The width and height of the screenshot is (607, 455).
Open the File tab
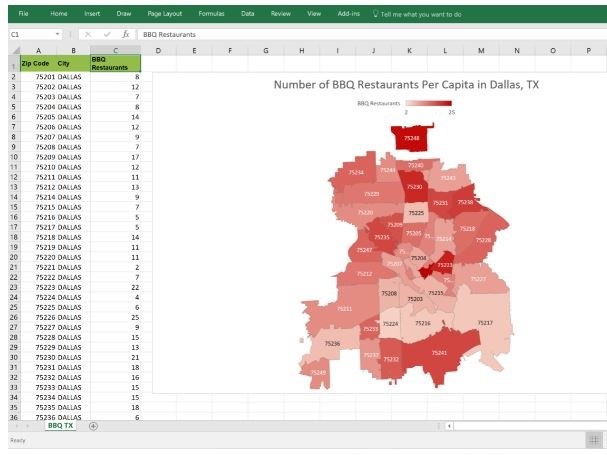pyautogui.click(x=23, y=14)
